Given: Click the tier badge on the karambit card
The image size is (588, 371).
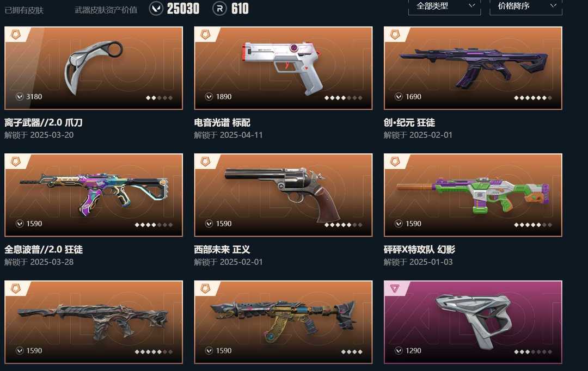Looking at the screenshot, I should 16,35.
